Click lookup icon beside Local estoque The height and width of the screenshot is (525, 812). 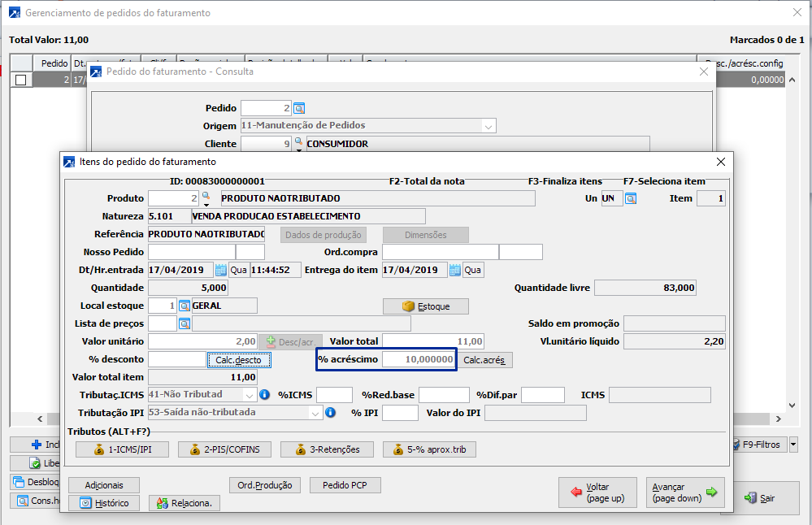click(x=185, y=306)
